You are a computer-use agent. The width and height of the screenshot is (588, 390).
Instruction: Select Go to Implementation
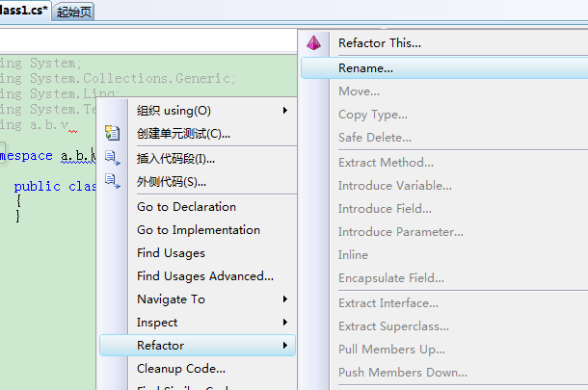click(x=199, y=229)
